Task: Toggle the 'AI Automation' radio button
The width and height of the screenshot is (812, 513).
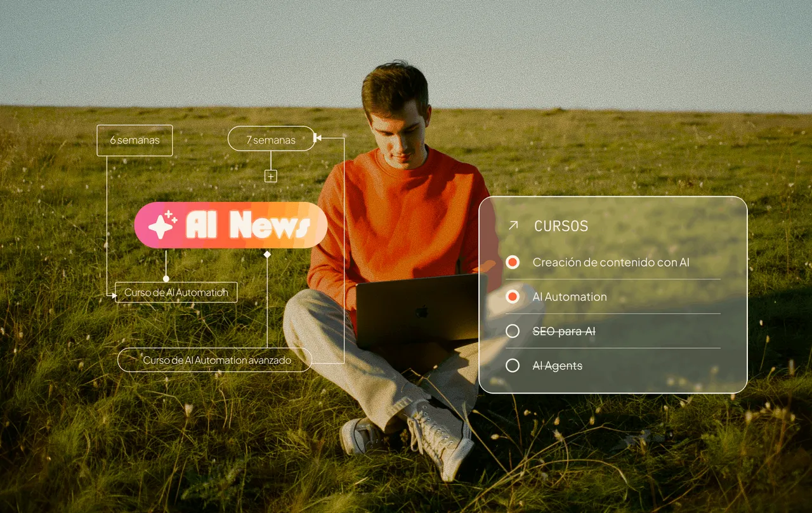Action: coord(513,296)
